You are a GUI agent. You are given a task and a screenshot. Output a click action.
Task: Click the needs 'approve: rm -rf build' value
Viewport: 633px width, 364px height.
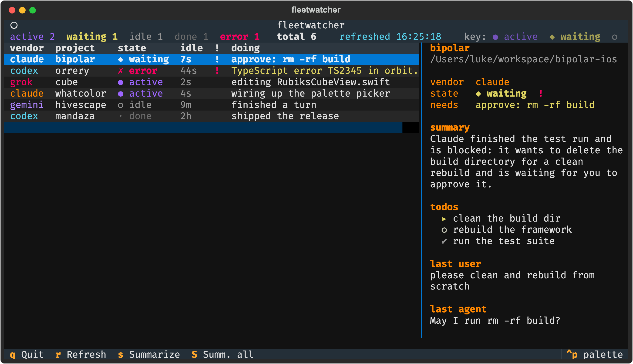pos(535,105)
